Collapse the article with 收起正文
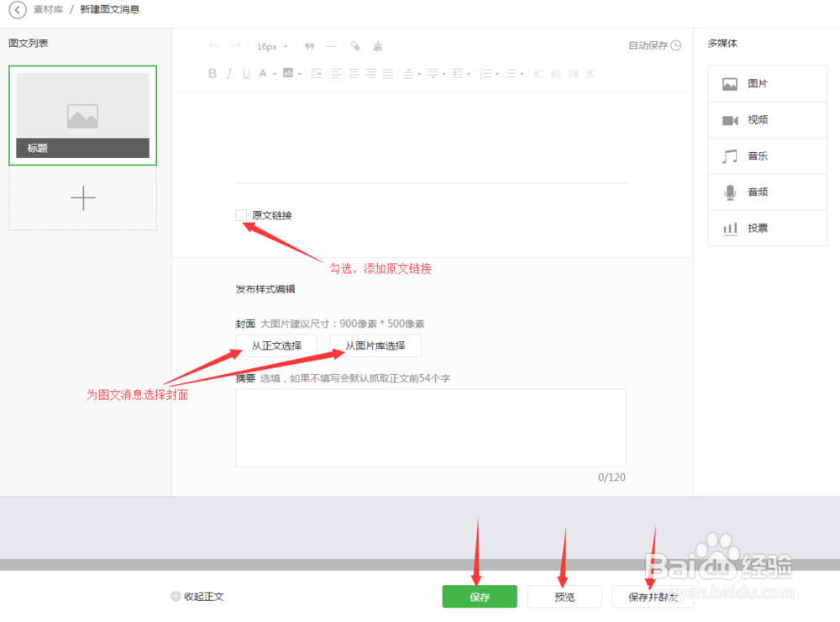Image resolution: width=840 pixels, height=622 pixels. 197,597
